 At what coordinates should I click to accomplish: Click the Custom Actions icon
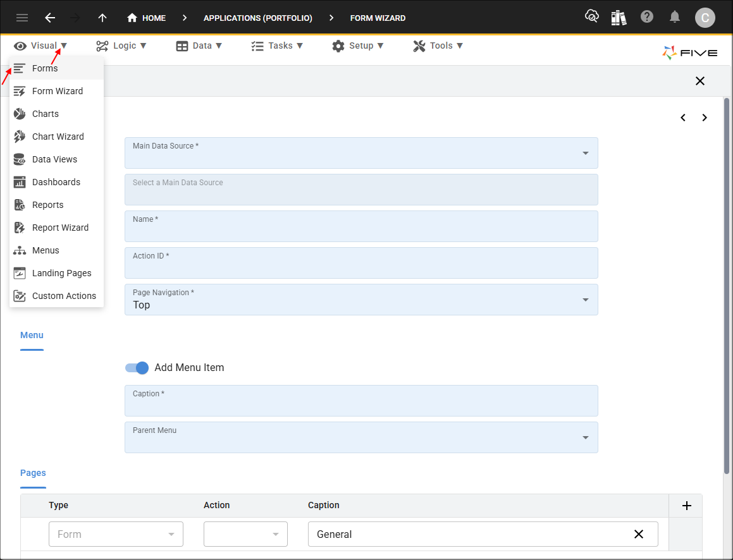click(x=19, y=296)
